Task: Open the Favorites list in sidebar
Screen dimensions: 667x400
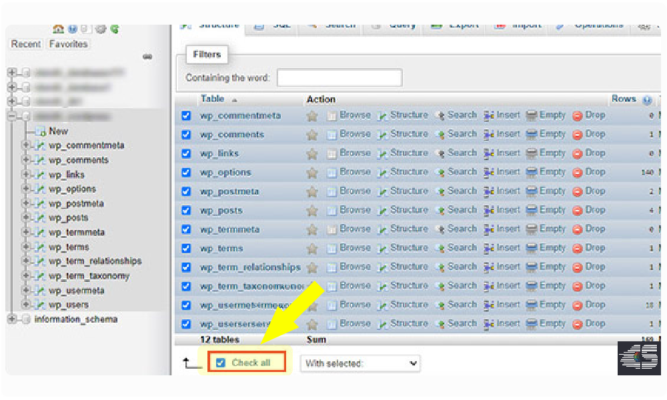Action: point(68,44)
